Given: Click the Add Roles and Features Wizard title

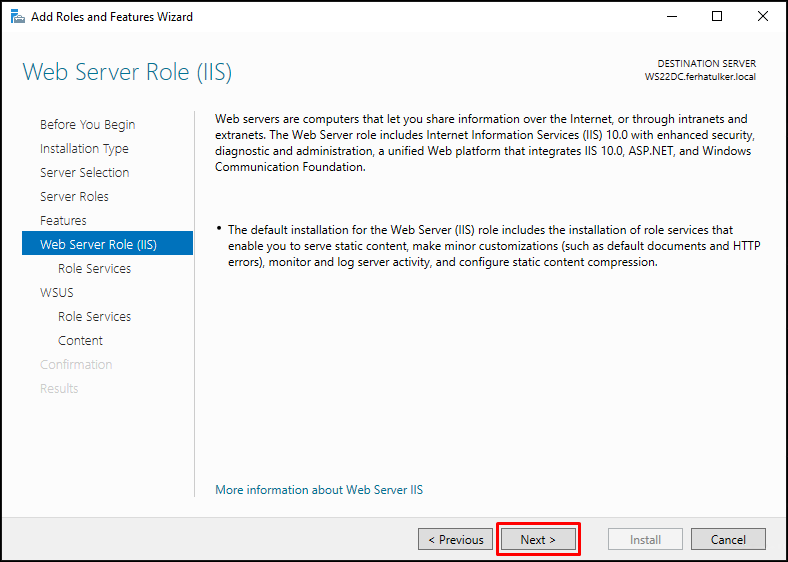Looking at the screenshot, I should coord(112,17).
